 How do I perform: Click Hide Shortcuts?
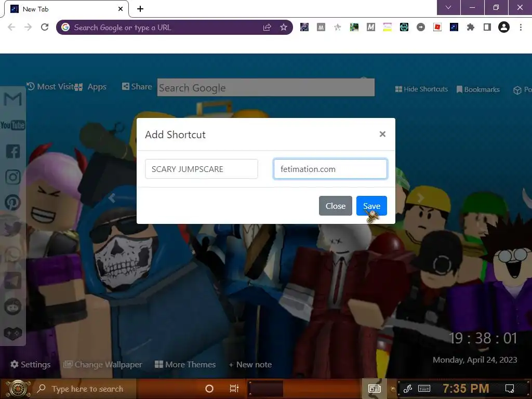[x=421, y=89]
